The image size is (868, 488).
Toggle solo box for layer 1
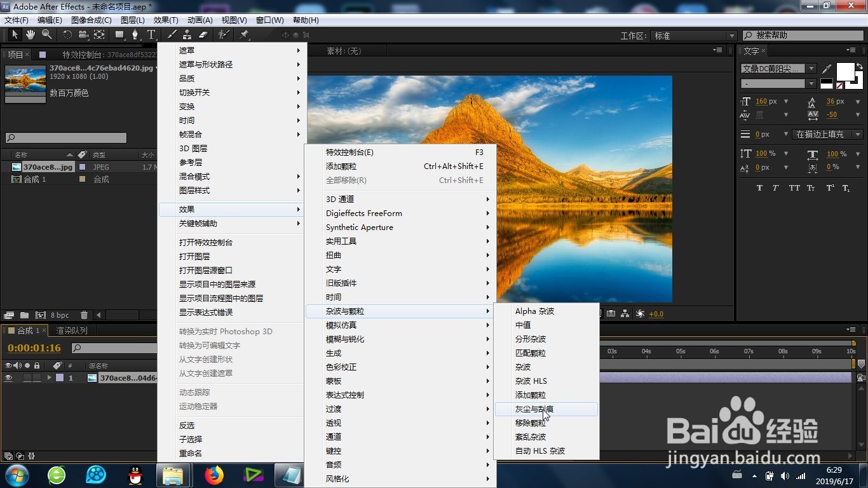pyautogui.click(x=27, y=377)
